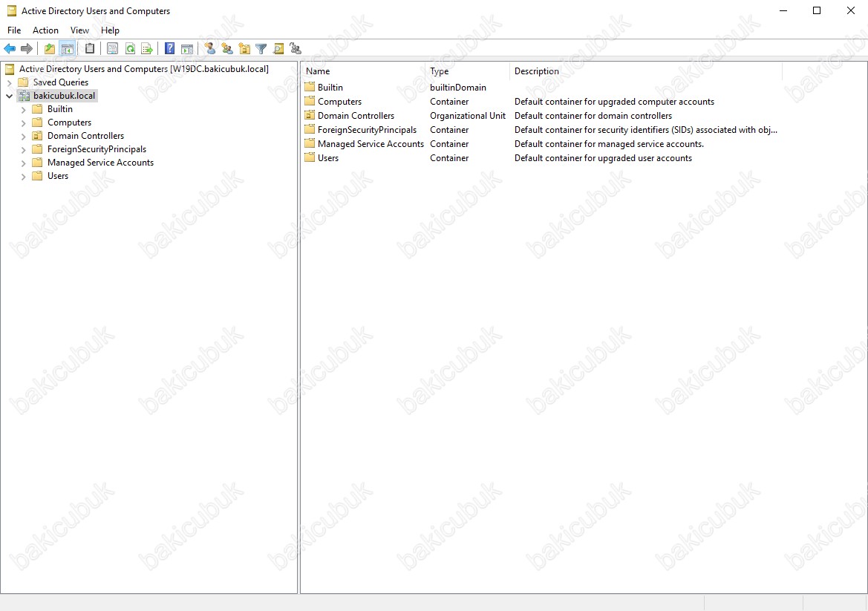
Task: Select Builtin name in right pane list
Action: point(330,88)
